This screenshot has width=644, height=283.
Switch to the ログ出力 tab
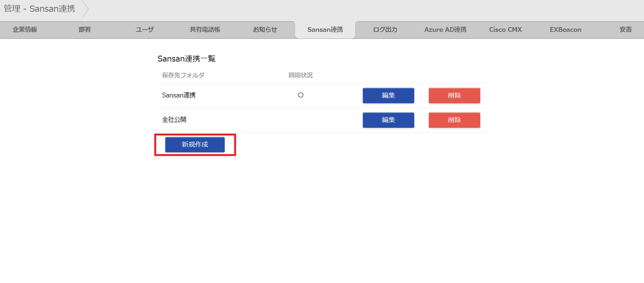click(385, 30)
